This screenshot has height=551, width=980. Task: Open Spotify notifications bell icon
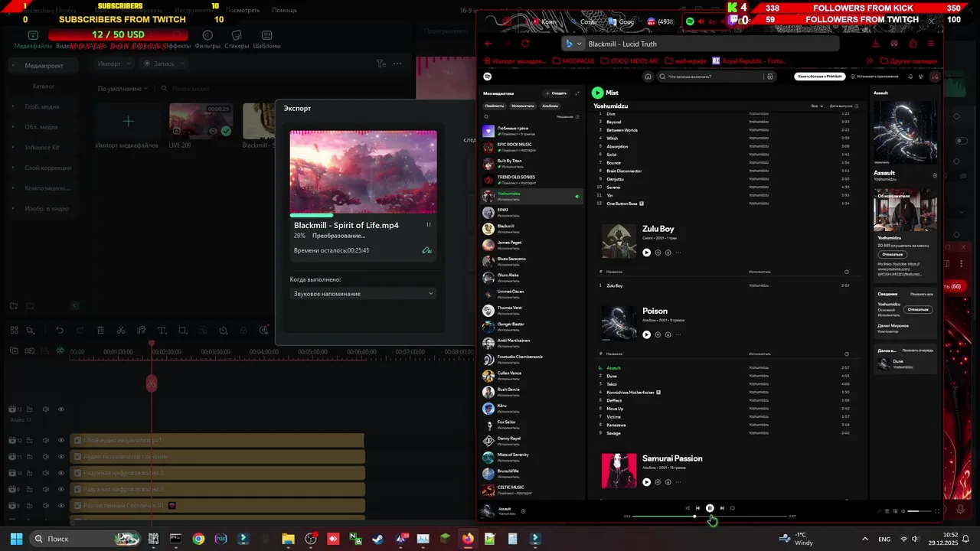(x=910, y=77)
